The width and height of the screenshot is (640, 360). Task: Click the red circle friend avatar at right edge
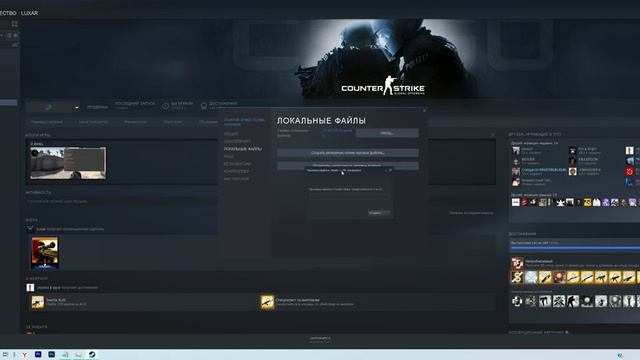(x=630, y=171)
